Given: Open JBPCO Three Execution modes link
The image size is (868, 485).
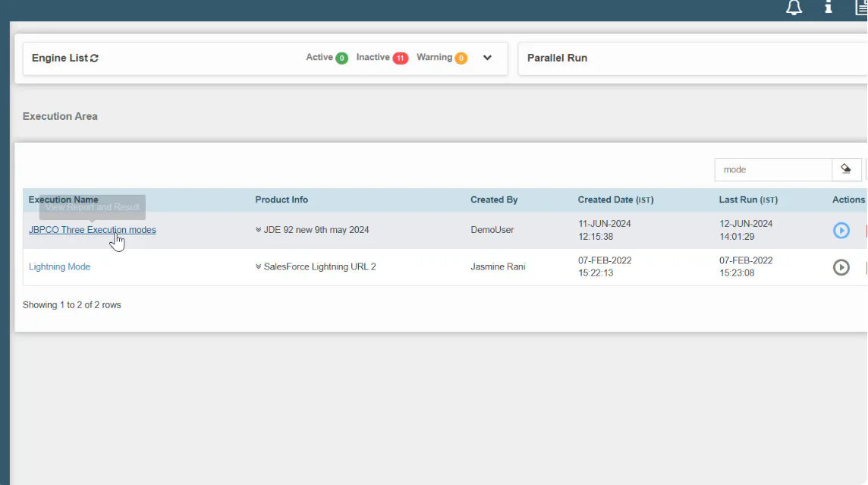Looking at the screenshot, I should coord(92,230).
